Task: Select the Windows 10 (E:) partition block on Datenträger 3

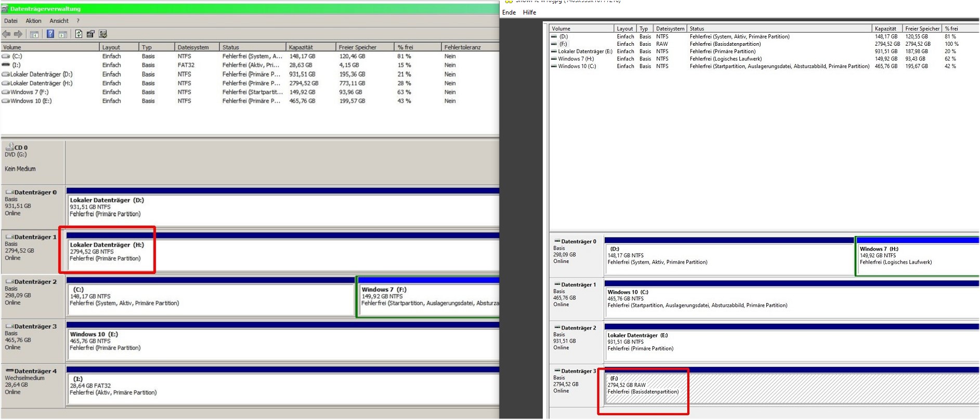Action: pyautogui.click(x=283, y=344)
